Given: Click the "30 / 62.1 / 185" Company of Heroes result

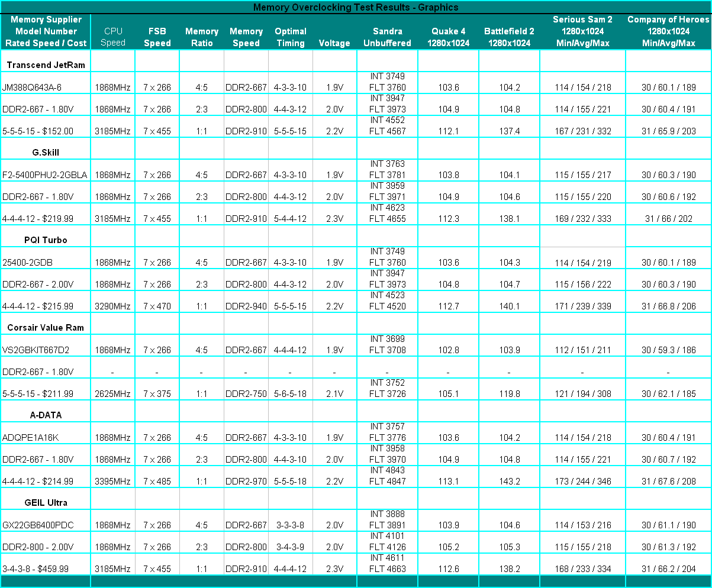Looking at the screenshot, I should pyautogui.click(x=669, y=393).
